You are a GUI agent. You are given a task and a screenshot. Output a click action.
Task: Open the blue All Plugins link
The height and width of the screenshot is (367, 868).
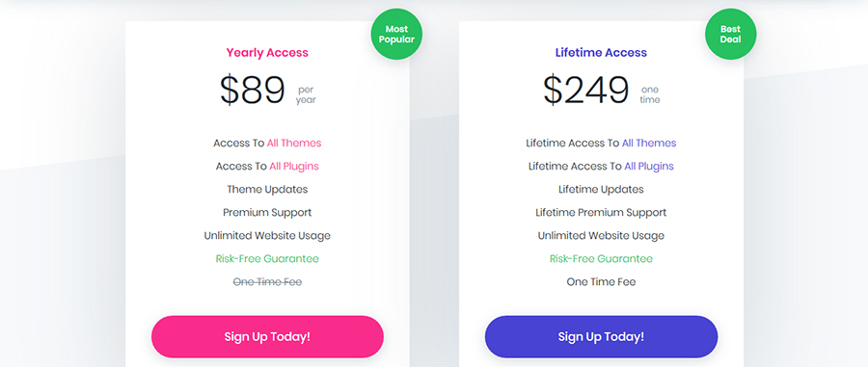tap(649, 167)
